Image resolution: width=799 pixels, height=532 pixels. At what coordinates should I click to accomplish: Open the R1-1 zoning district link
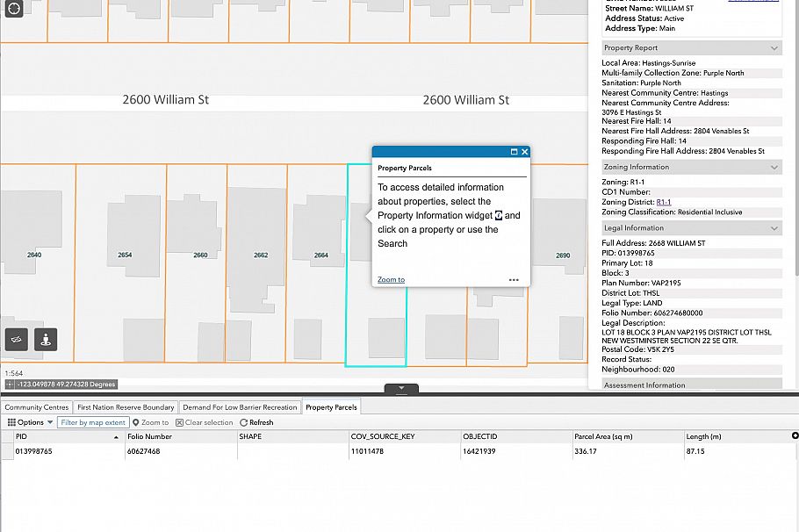664,202
